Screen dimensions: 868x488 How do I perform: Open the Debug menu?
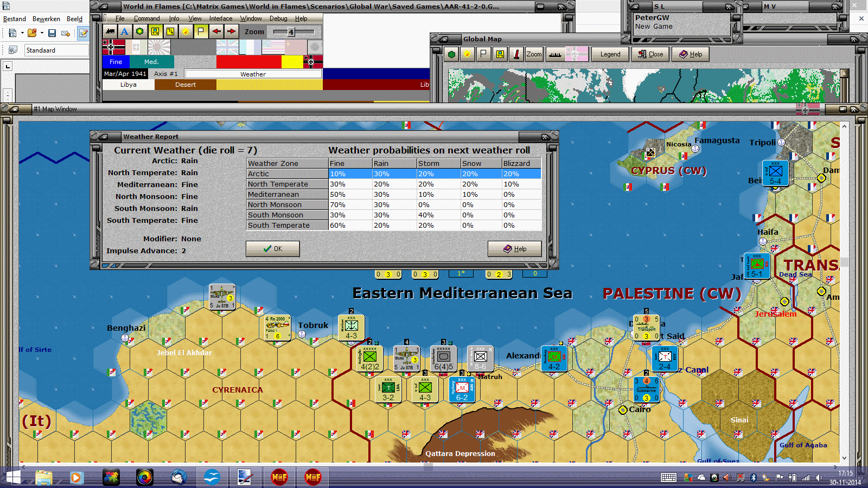(278, 18)
